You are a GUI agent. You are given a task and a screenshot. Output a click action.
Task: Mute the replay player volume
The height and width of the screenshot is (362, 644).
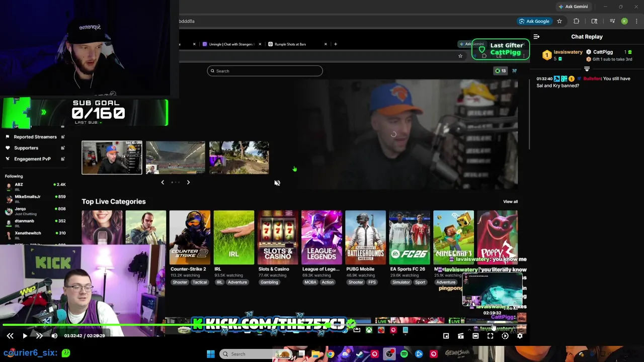point(54,336)
